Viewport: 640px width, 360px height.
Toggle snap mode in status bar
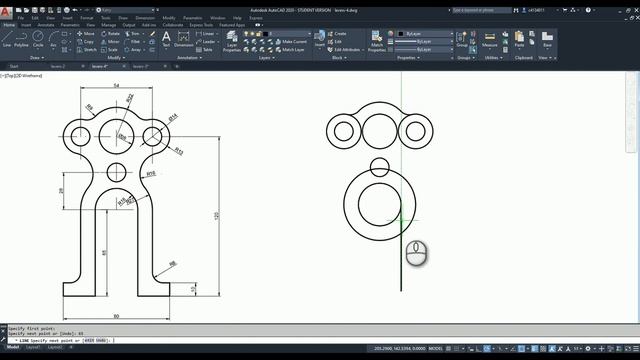[x=457, y=349]
